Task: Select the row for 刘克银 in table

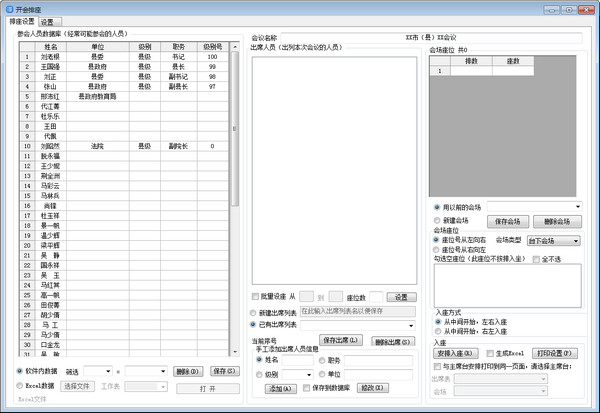Action: pyautogui.click(x=50, y=57)
